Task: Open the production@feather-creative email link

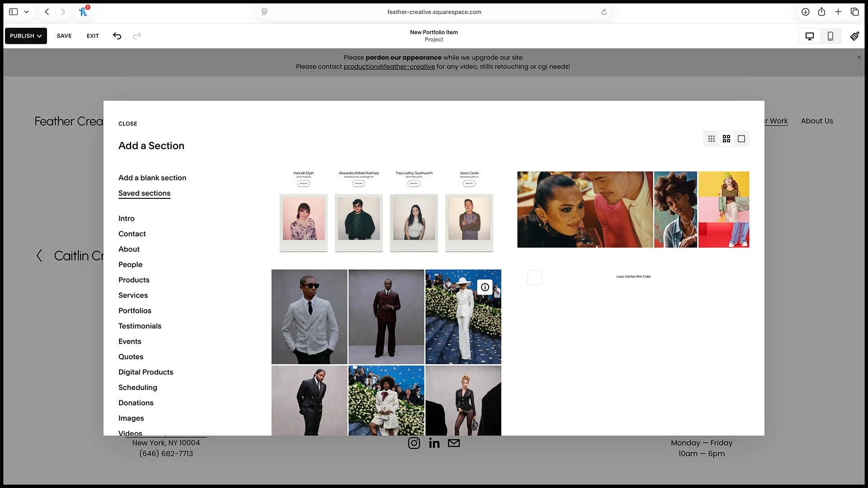Action: coord(389,66)
